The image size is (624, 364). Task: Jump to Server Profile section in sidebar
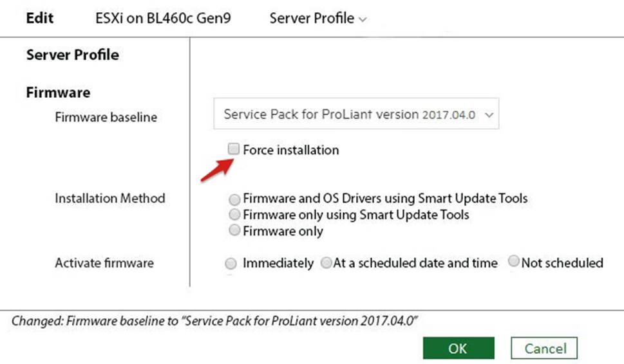click(72, 55)
